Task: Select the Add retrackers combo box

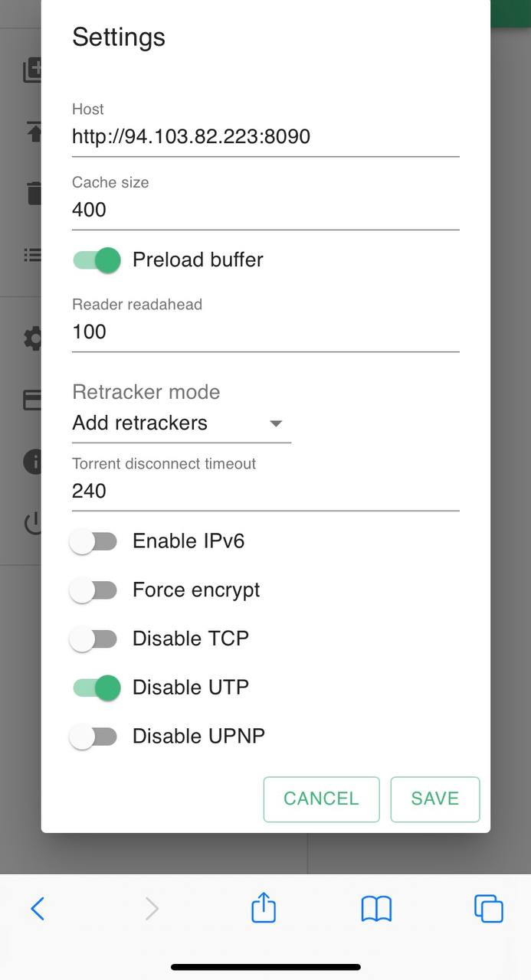Action: tap(182, 423)
